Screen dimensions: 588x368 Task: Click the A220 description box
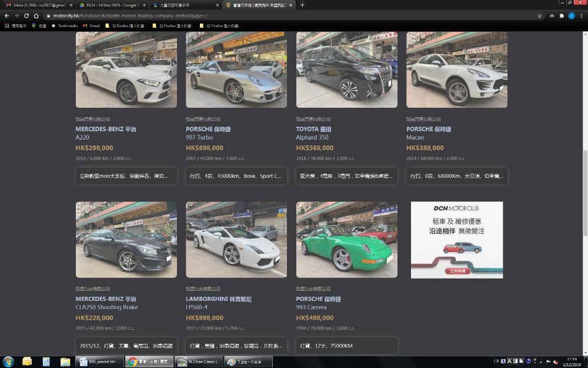coord(126,175)
